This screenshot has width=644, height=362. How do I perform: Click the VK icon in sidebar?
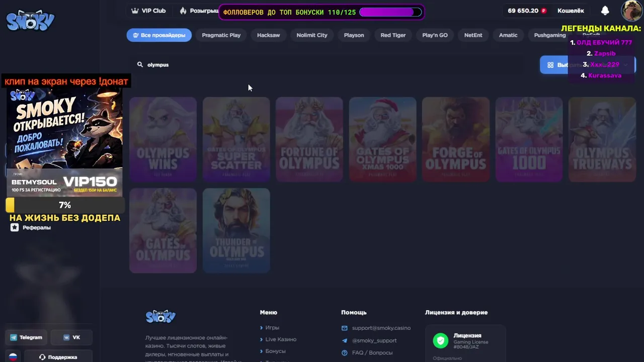(66, 337)
